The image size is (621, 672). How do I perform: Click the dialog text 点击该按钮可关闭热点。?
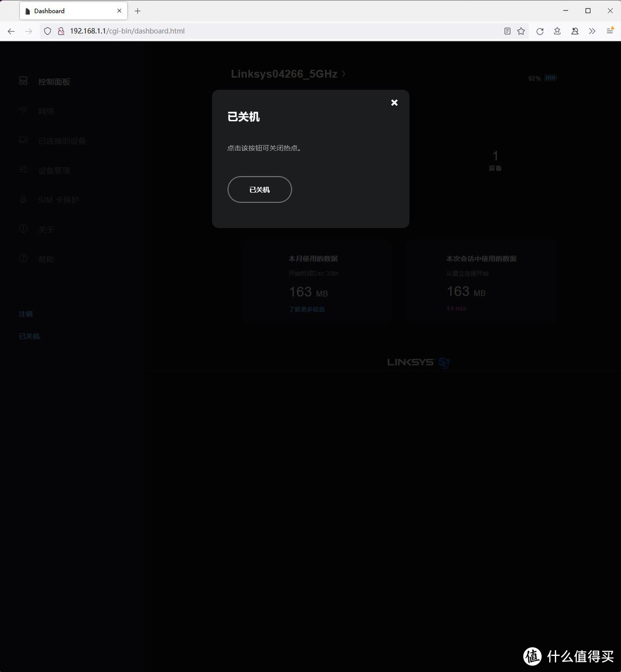(264, 148)
